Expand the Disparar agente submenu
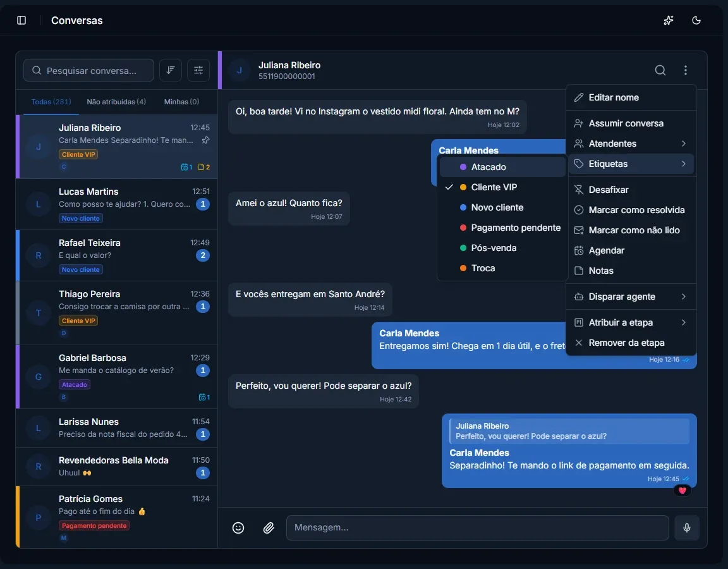 631,297
